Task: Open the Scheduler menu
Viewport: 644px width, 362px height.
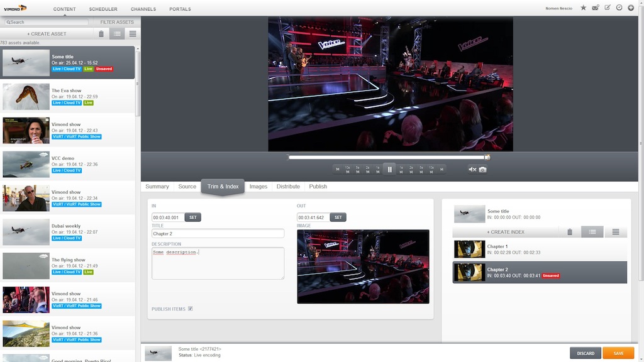Action: pyautogui.click(x=103, y=9)
